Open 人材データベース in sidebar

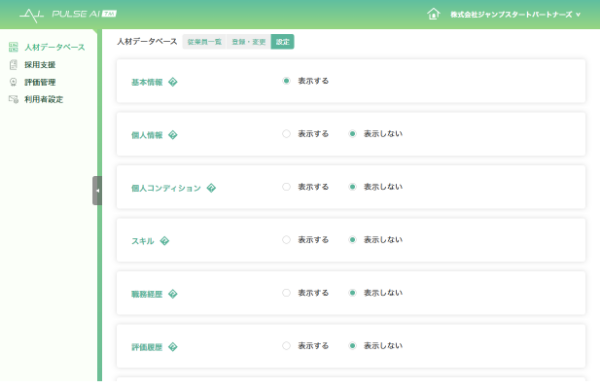click(55, 47)
